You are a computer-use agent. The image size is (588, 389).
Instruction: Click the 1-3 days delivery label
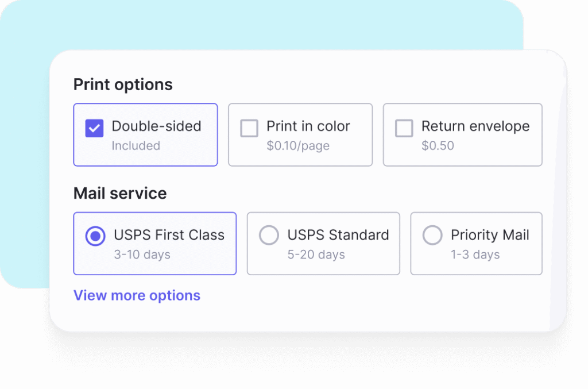[x=476, y=255]
